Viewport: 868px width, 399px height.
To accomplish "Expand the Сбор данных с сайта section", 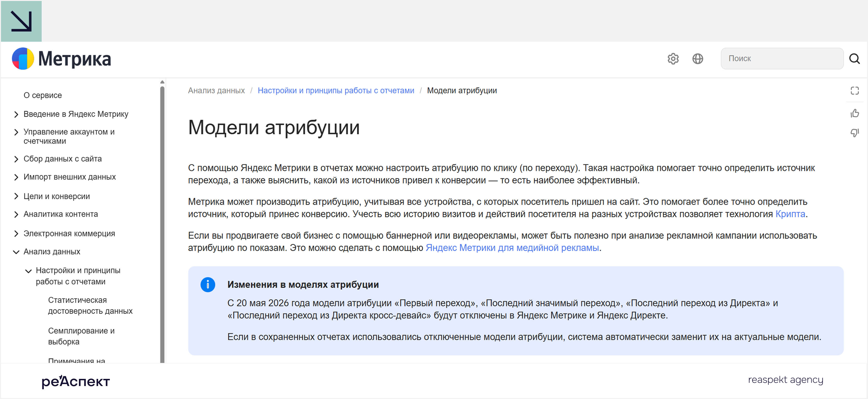I will [16, 159].
